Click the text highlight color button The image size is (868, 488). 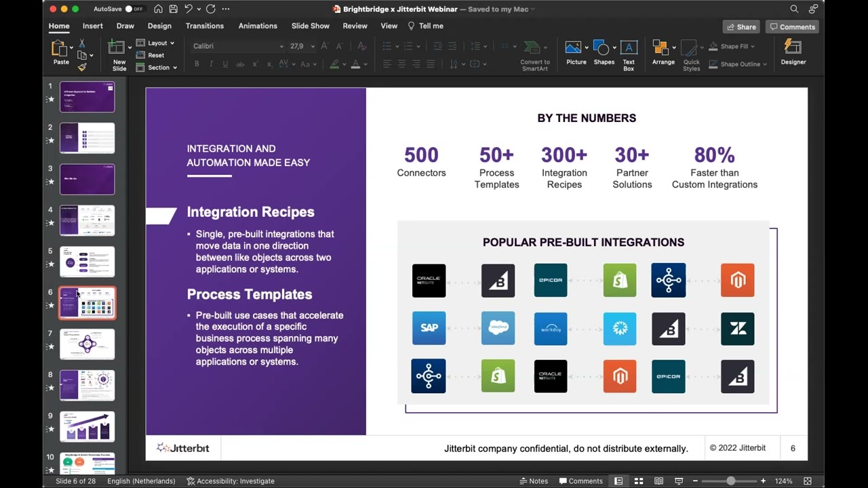[x=334, y=64]
